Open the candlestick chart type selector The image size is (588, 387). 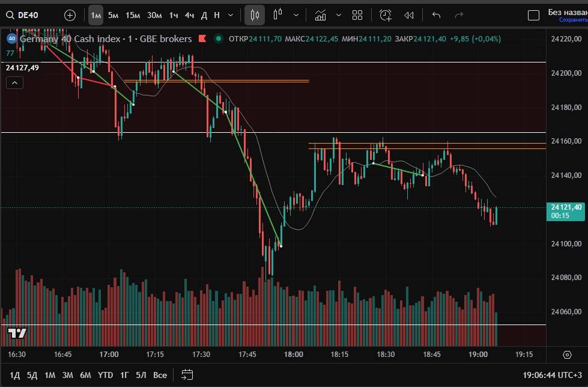(x=255, y=15)
